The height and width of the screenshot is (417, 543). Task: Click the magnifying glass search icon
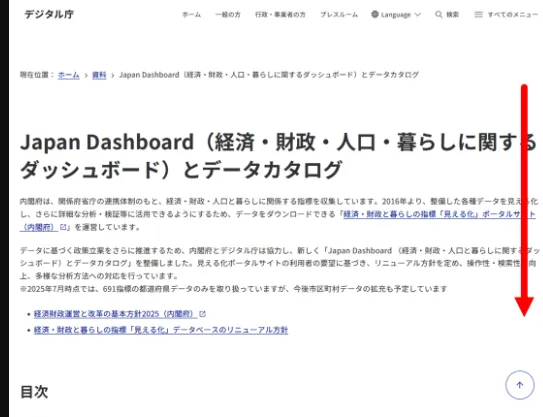coord(438,15)
